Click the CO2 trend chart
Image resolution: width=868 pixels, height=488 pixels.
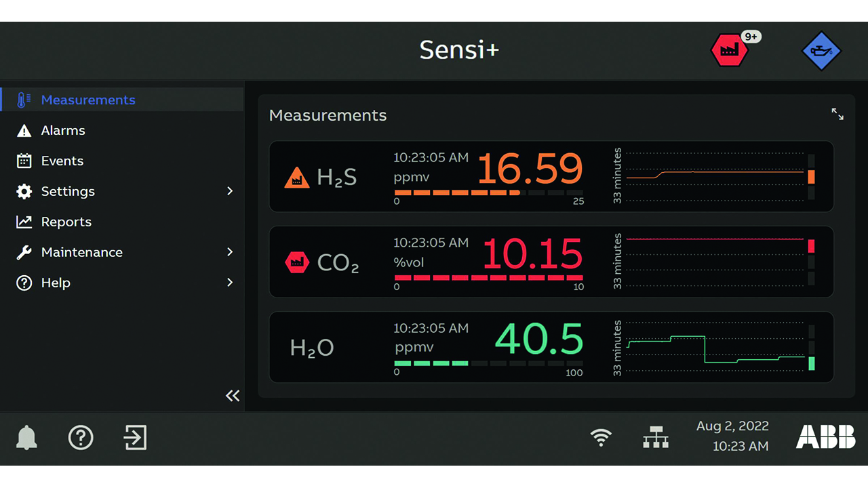(x=715, y=262)
